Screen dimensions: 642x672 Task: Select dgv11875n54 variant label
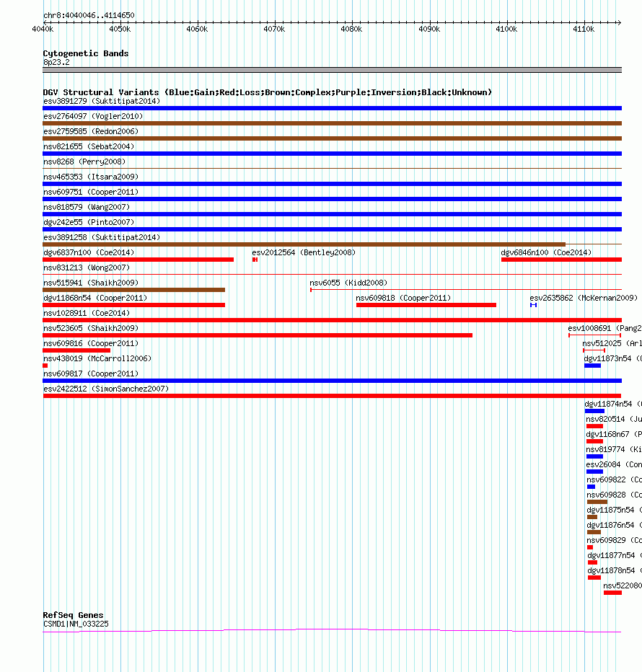614,510
